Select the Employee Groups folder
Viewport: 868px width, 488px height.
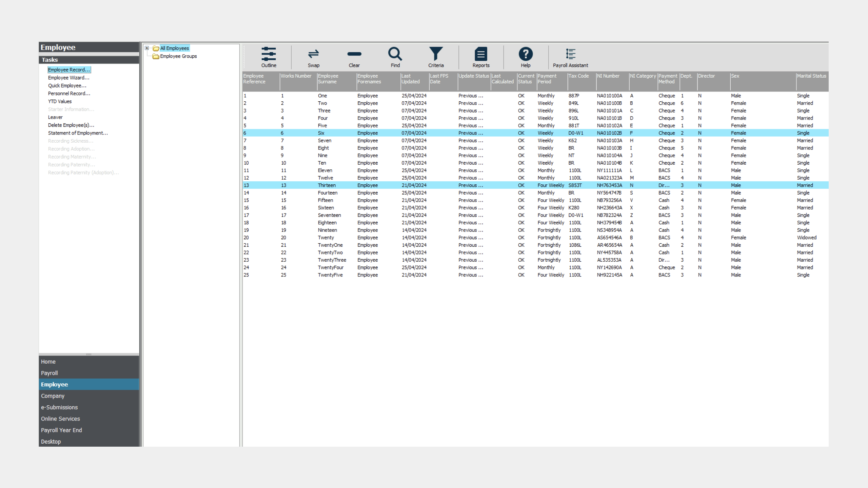178,56
